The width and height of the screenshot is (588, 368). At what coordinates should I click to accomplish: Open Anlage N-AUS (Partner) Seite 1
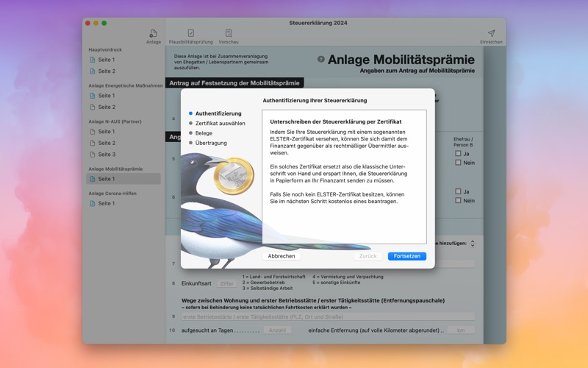[x=123, y=132]
